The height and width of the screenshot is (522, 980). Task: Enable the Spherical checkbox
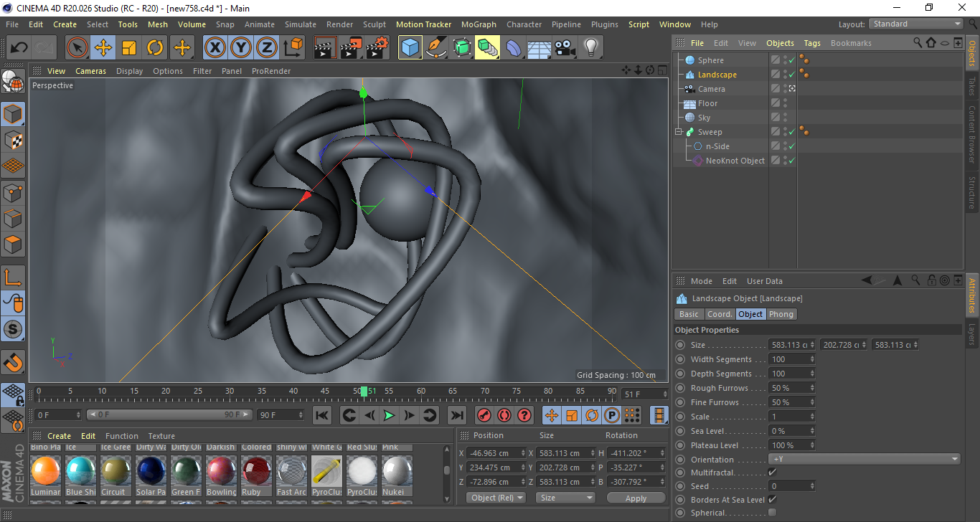point(772,513)
